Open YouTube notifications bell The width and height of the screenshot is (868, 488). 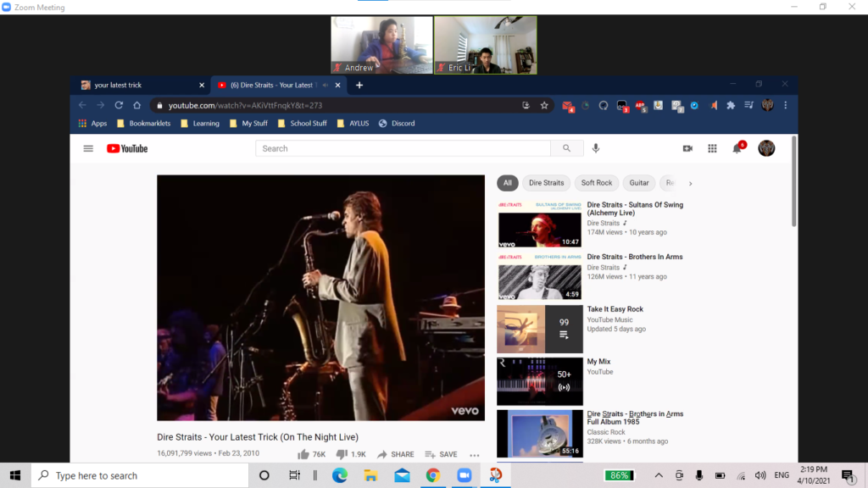click(737, 148)
